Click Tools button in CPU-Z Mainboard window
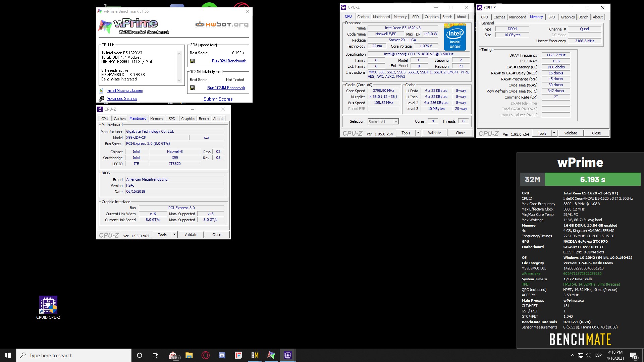The width and height of the screenshot is (644, 362). [x=162, y=235]
